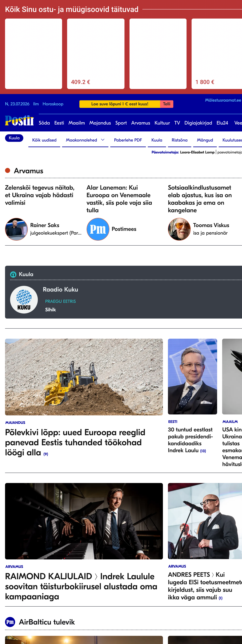Select the Sport section

121,123
